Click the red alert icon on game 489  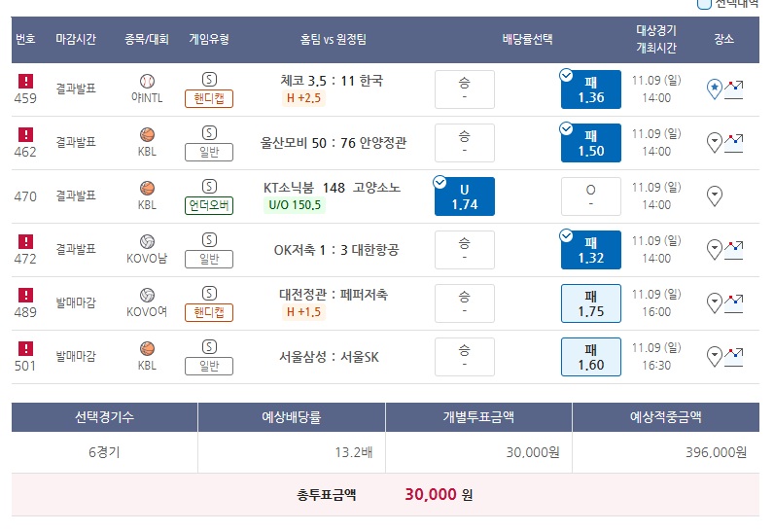pyautogui.click(x=25, y=295)
